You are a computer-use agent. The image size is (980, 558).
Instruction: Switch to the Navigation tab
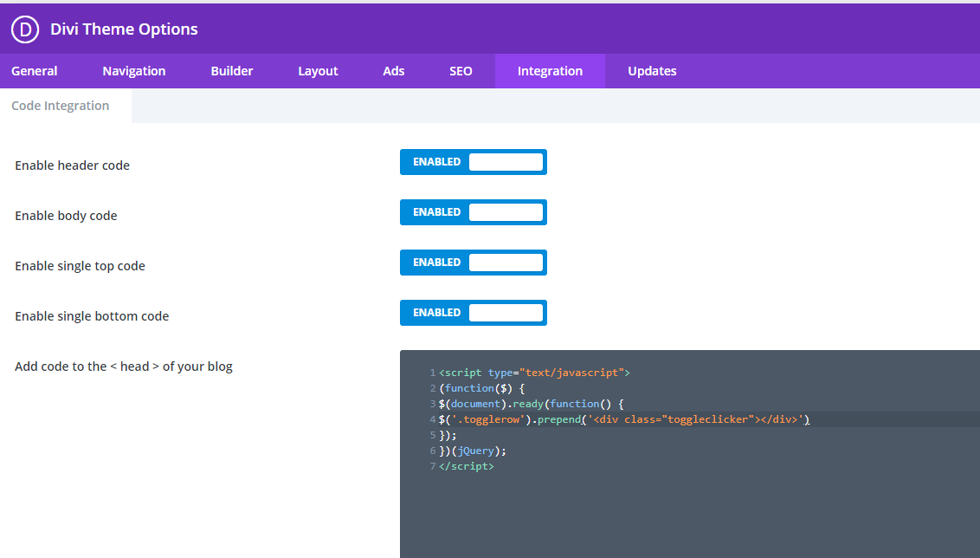pos(133,71)
